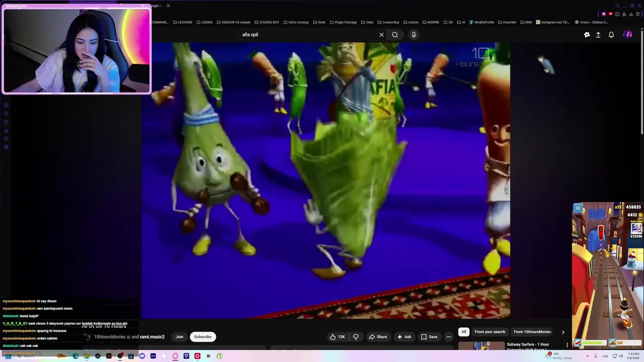Open After Effects from the taskbar

pyautogui.click(x=153, y=356)
